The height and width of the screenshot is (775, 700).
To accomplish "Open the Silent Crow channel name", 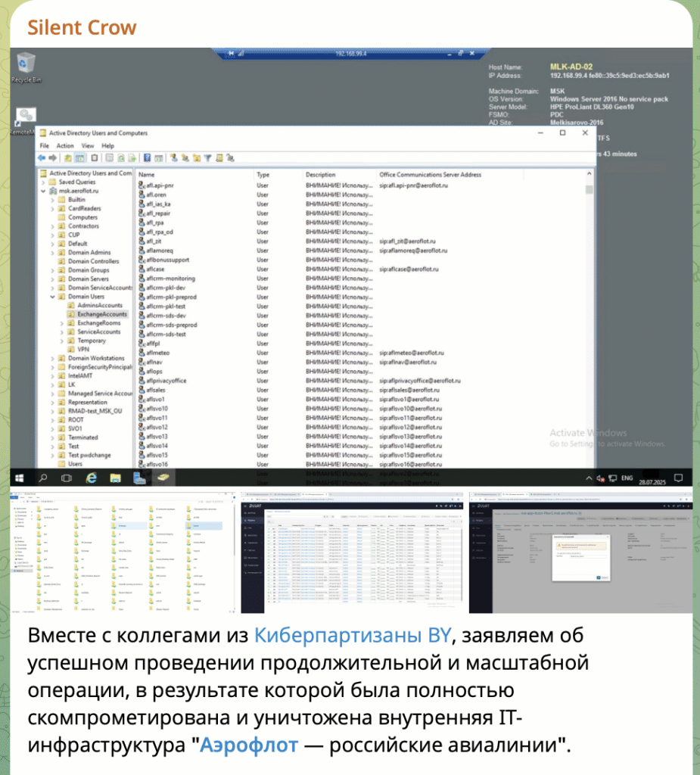I will 82,28.
